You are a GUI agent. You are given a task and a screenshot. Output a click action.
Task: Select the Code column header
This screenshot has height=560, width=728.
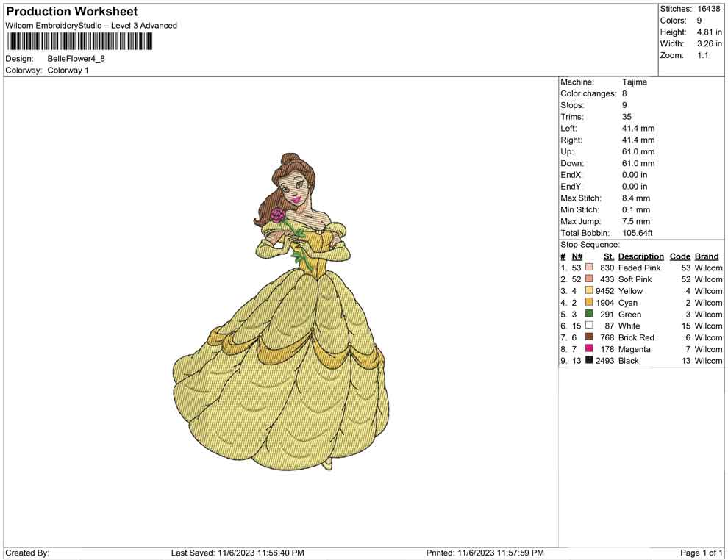[680, 256]
